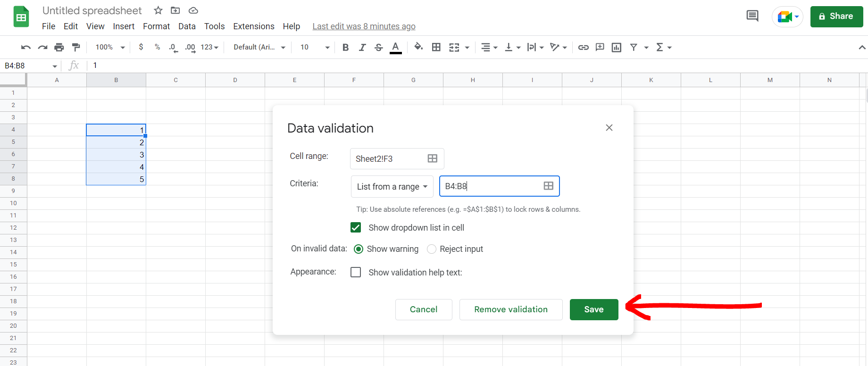Click the Remove validation button
868x366 pixels.
tap(510, 309)
